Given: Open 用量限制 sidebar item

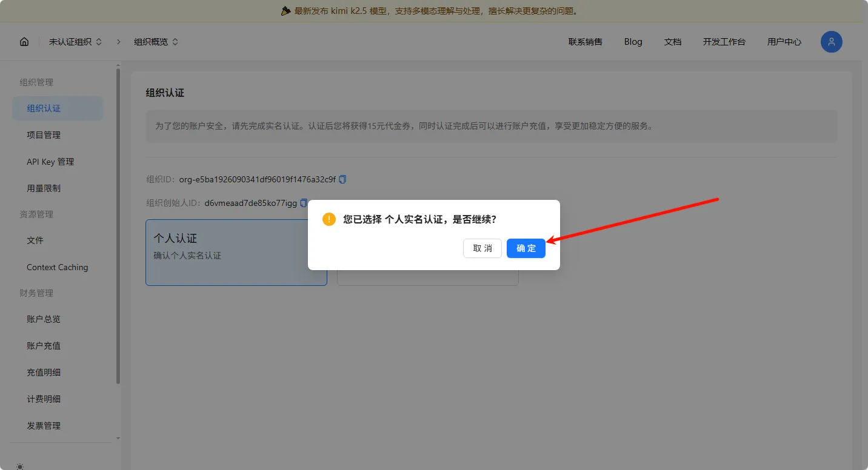Looking at the screenshot, I should click(44, 188).
